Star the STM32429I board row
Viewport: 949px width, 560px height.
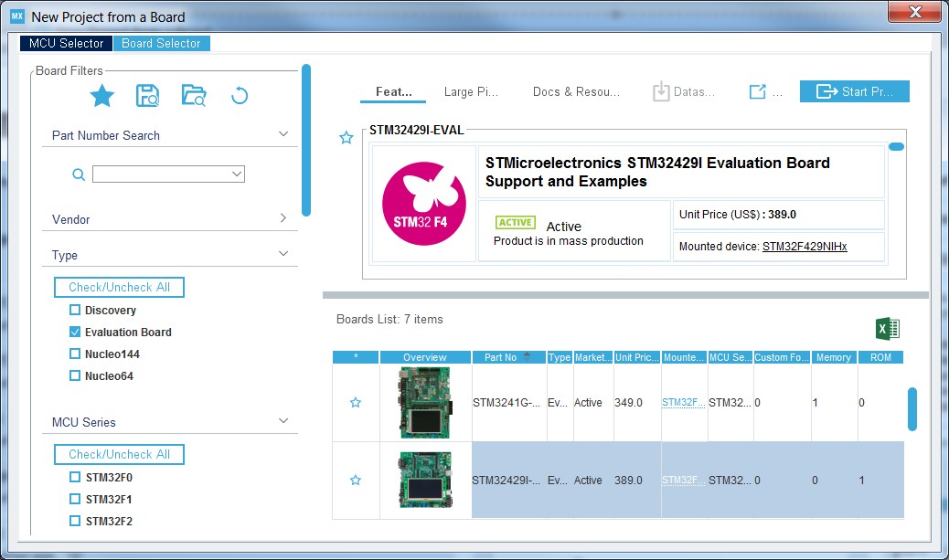tap(356, 481)
